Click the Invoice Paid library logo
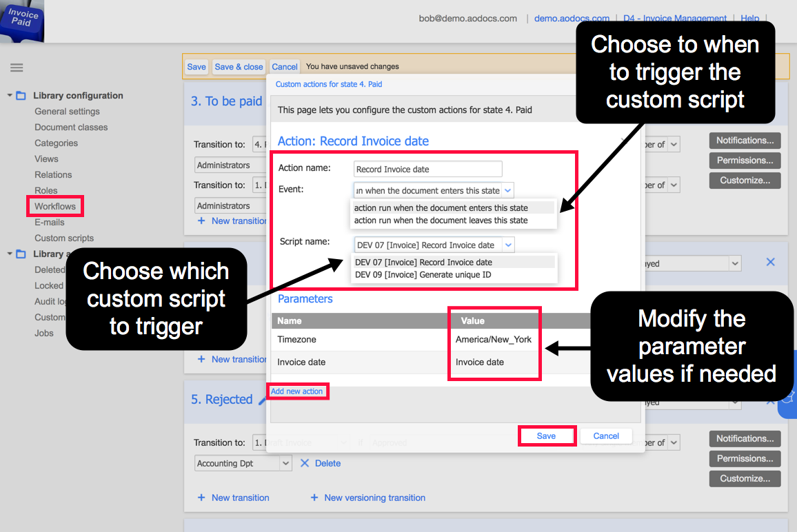The height and width of the screenshot is (532, 797). 22,20
